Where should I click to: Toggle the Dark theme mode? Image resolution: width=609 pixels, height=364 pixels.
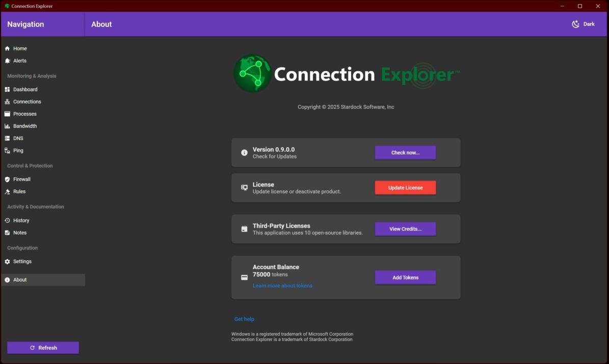tap(583, 24)
